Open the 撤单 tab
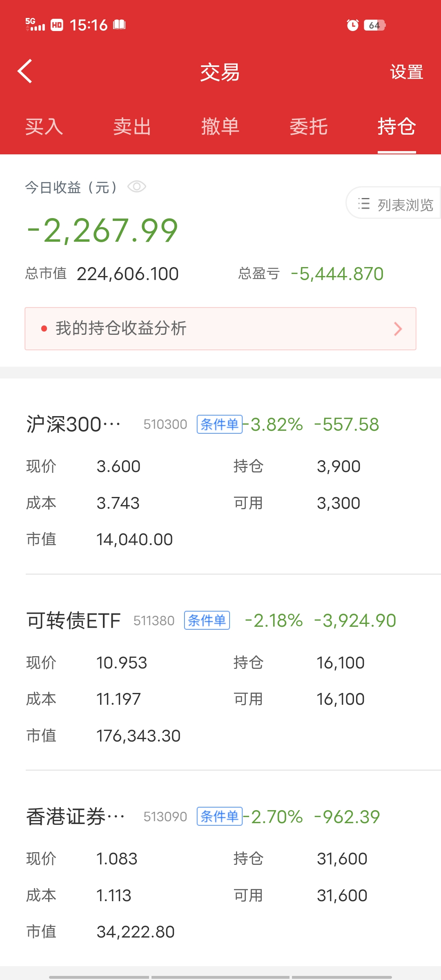The image size is (441, 980). click(220, 127)
